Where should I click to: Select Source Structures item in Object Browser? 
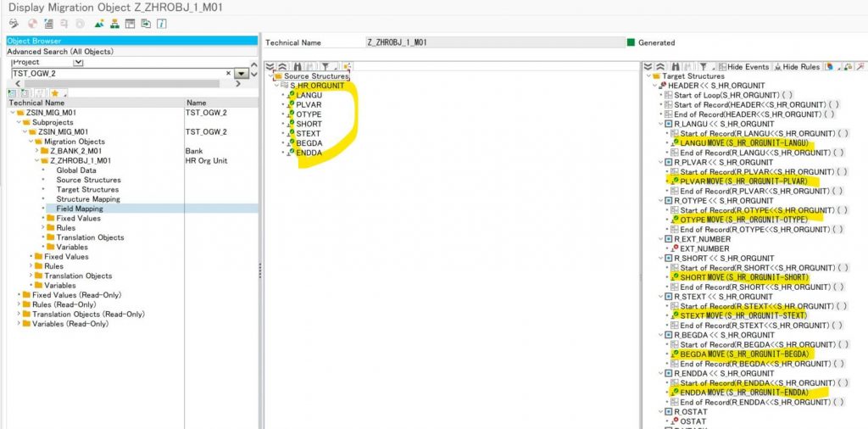click(88, 180)
